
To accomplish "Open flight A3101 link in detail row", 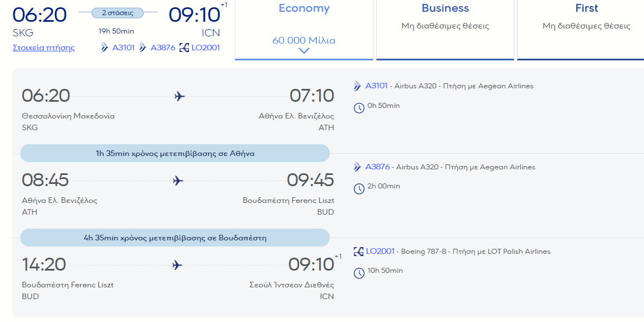I will click(376, 86).
